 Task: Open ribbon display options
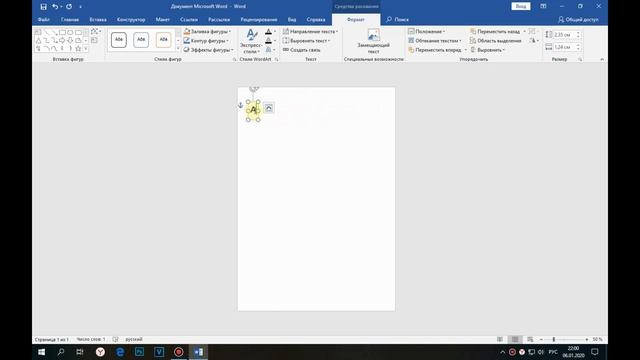pyautogui.click(x=543, y=7)
